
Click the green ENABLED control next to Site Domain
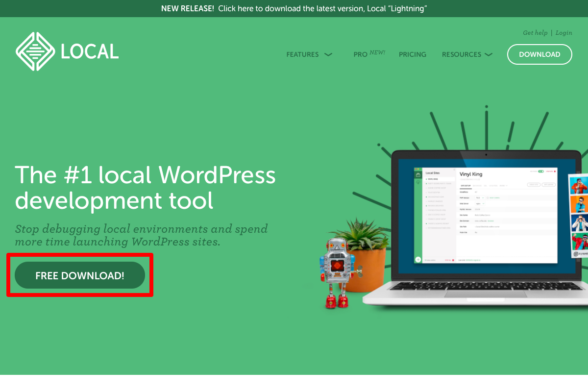(x=490, y=221)
